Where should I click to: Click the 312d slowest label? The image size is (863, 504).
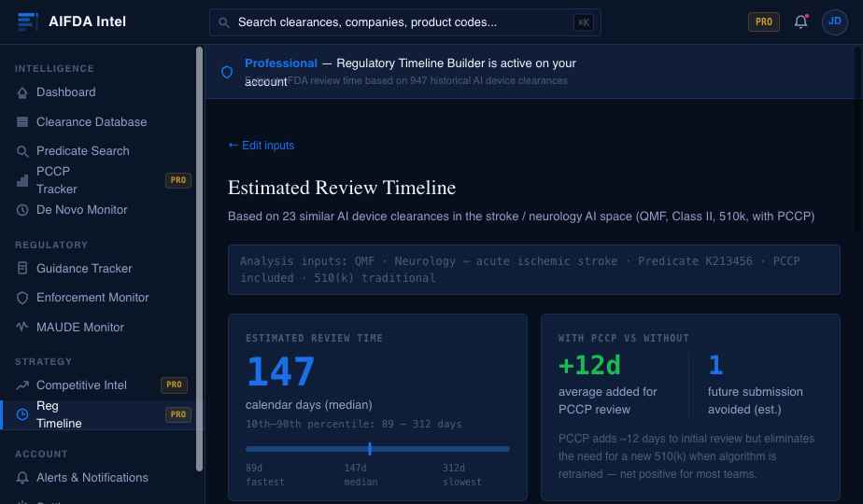point(461,475)
